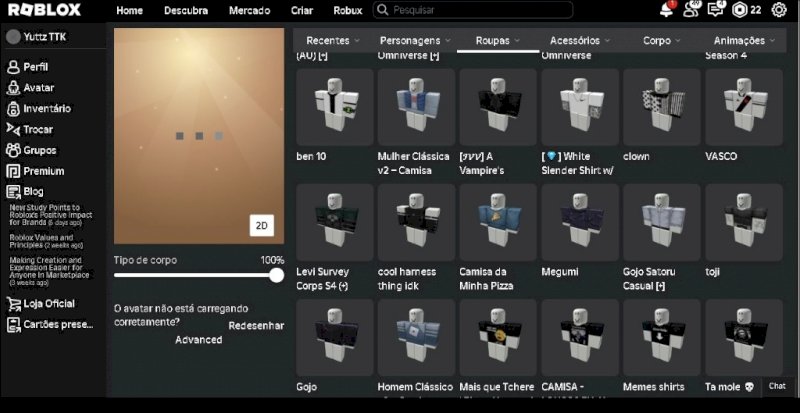Toggle the 2D avatar view
Screen dimensions: 800x413
pyautogui.click(x=262, y=226)
